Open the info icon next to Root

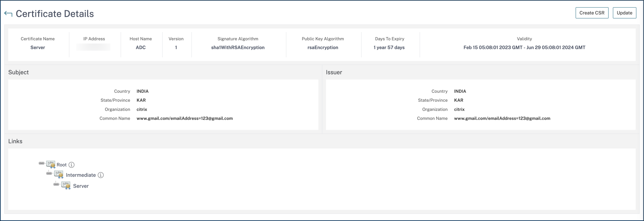[x=71, y=165]
